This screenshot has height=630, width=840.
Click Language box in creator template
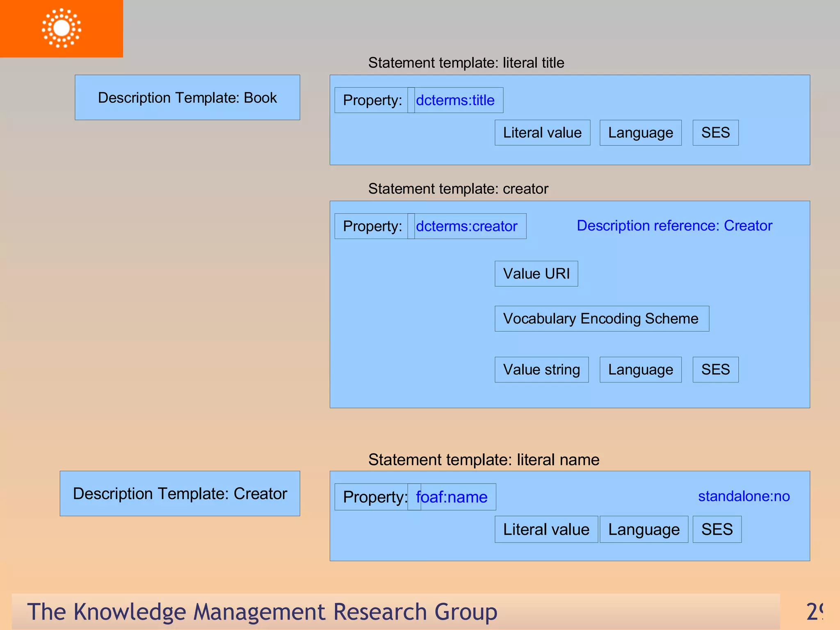640,370
